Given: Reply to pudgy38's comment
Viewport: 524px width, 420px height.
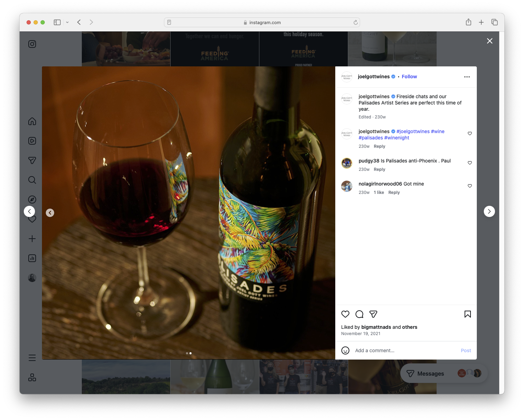Looking at the screenshot, I should 380,169.
